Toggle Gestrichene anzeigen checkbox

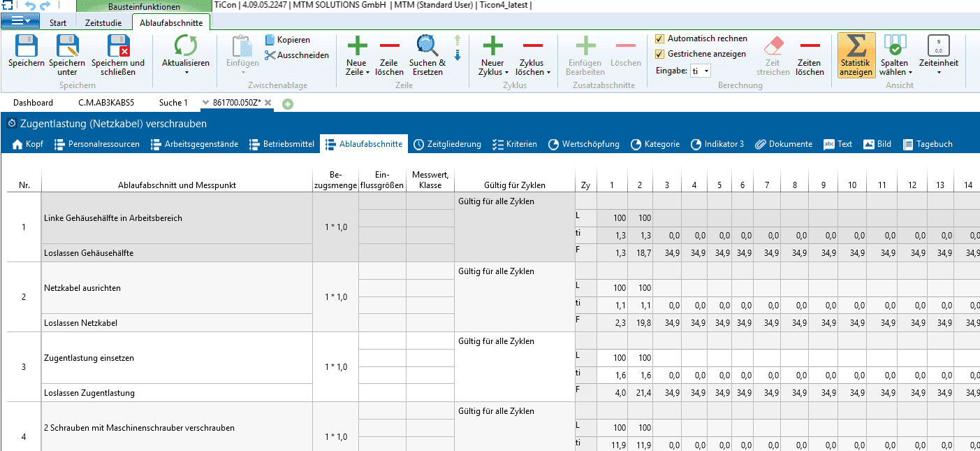pyautogui.click(x=660, y=54)
